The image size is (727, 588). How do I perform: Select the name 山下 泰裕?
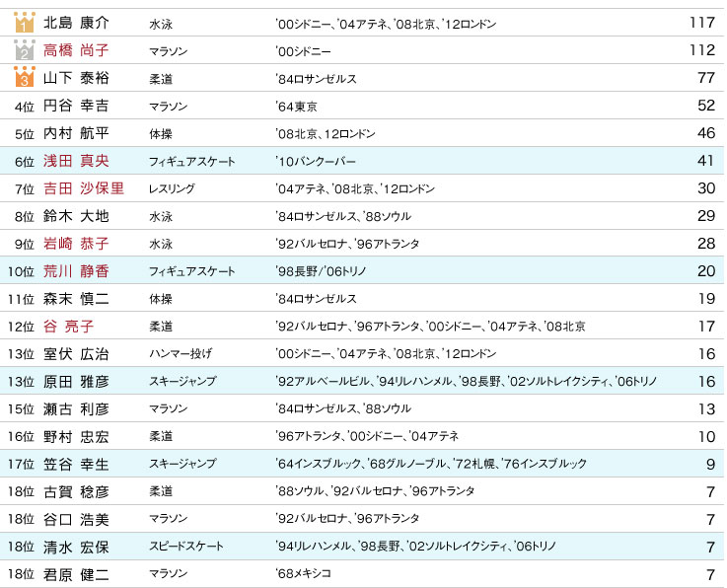coord(76,77)
